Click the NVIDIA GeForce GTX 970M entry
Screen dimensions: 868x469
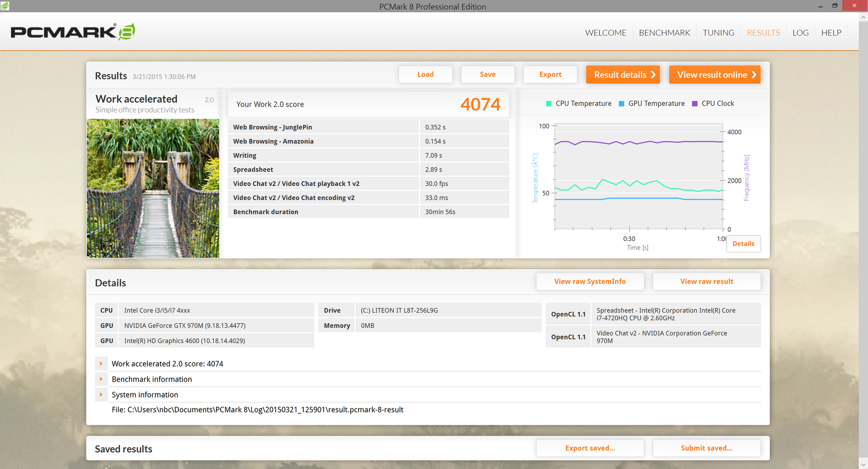[x=216, y=326]
